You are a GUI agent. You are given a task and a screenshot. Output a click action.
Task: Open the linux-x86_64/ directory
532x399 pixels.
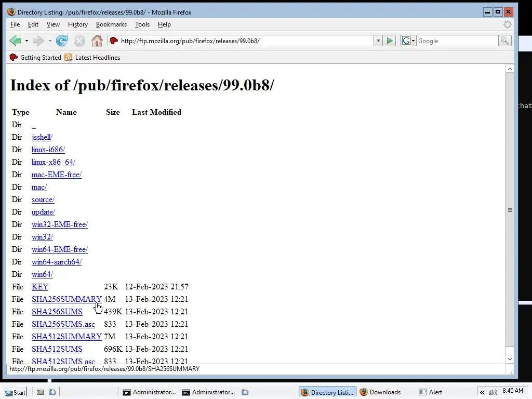pyautogui.click(x=54, y=162)
